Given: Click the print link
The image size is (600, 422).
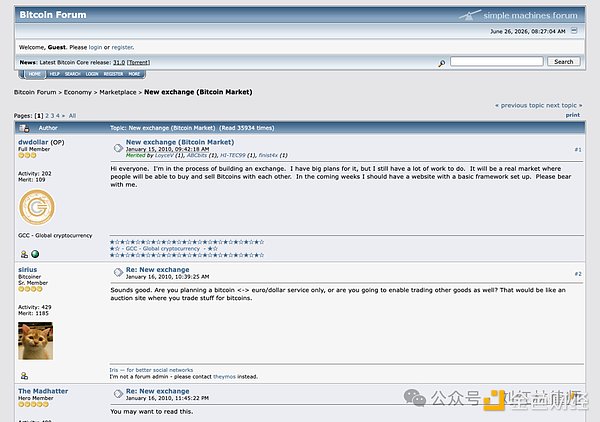Looking at the screenshot, I should [573, 115].
